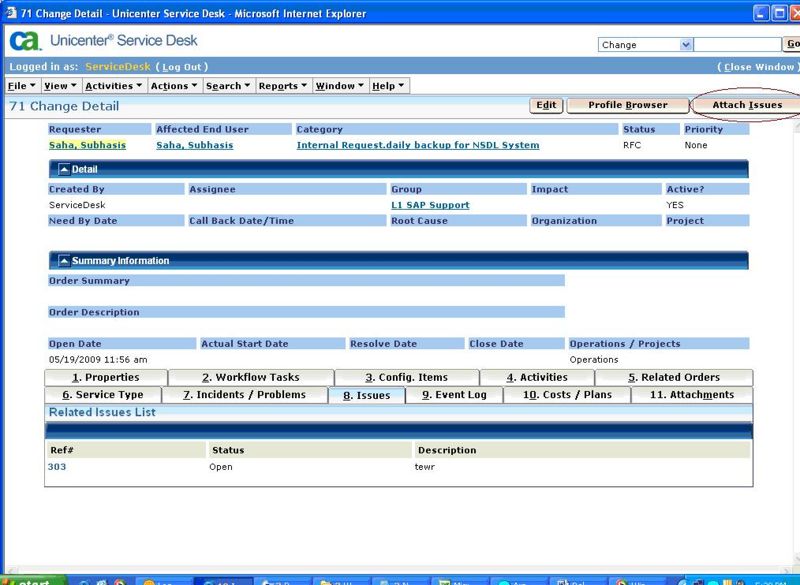Open the requester Saha, Subhasis link
The height and width of the screenshot is (585, 800).
tap(87, 145)
